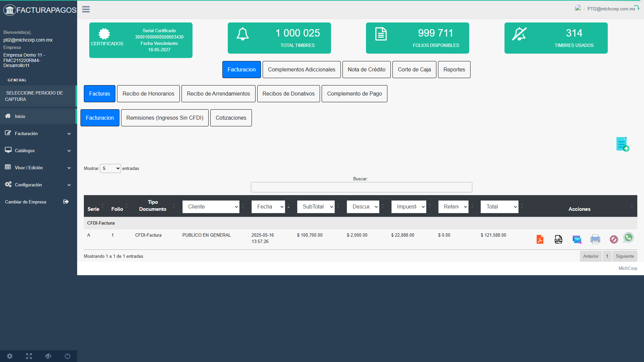
Task: Click the Buscar search field
Action: click(x=361, y=187)
